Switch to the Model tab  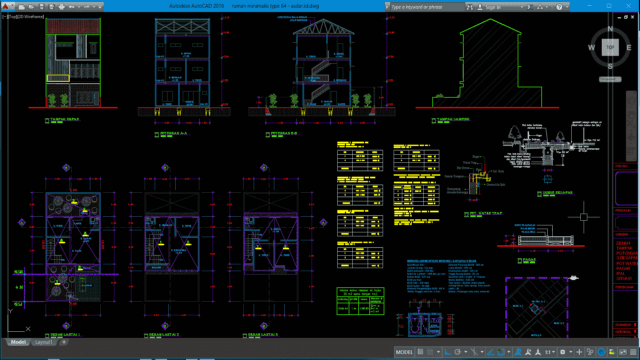(x=18, y=342)
